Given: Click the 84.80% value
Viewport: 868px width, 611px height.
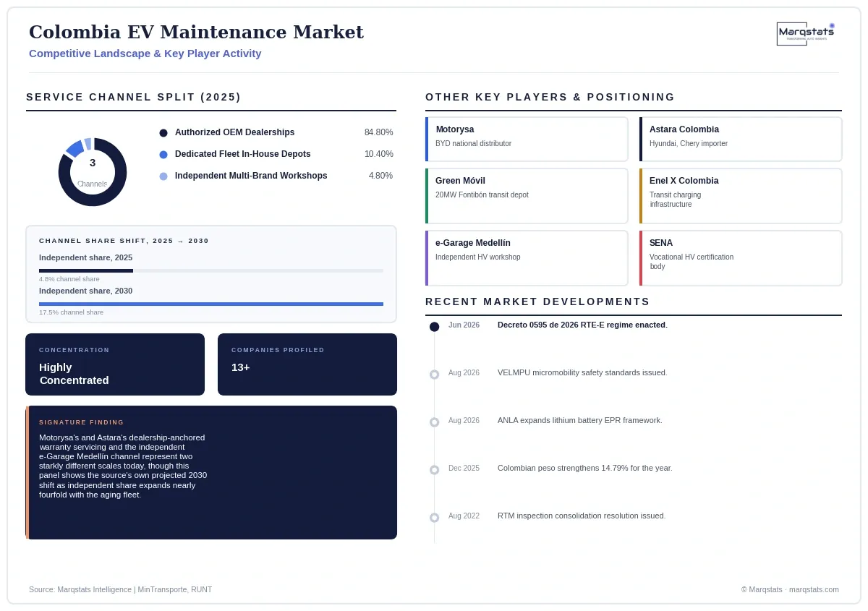Looking at the screenshot, I should (x=378, y=132).
